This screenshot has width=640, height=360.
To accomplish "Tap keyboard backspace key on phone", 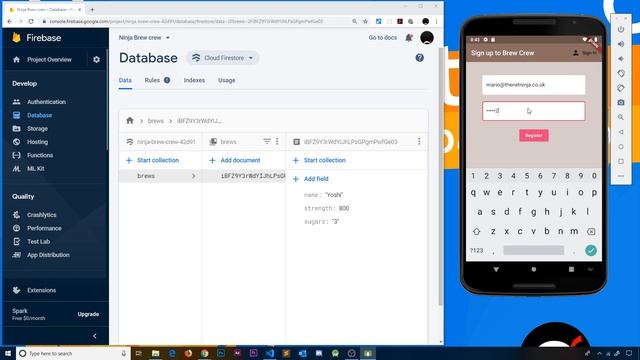I will [x=591, y=231].
